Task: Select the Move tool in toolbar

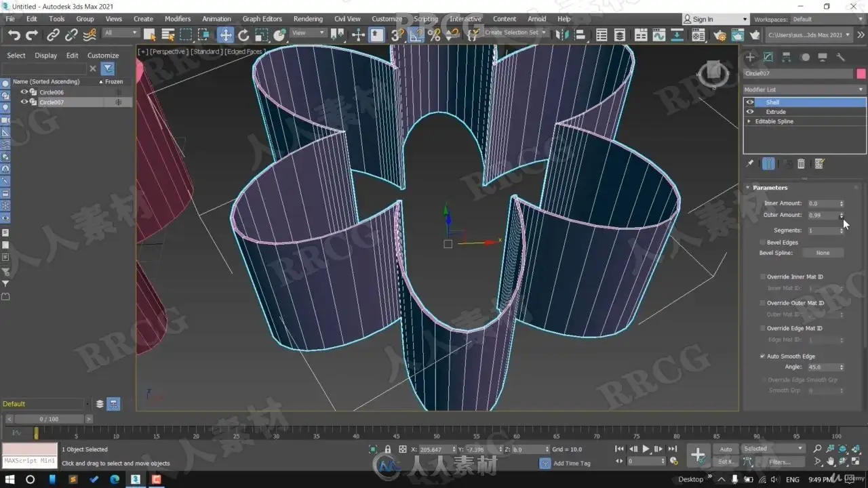Action: click(225, 35)
